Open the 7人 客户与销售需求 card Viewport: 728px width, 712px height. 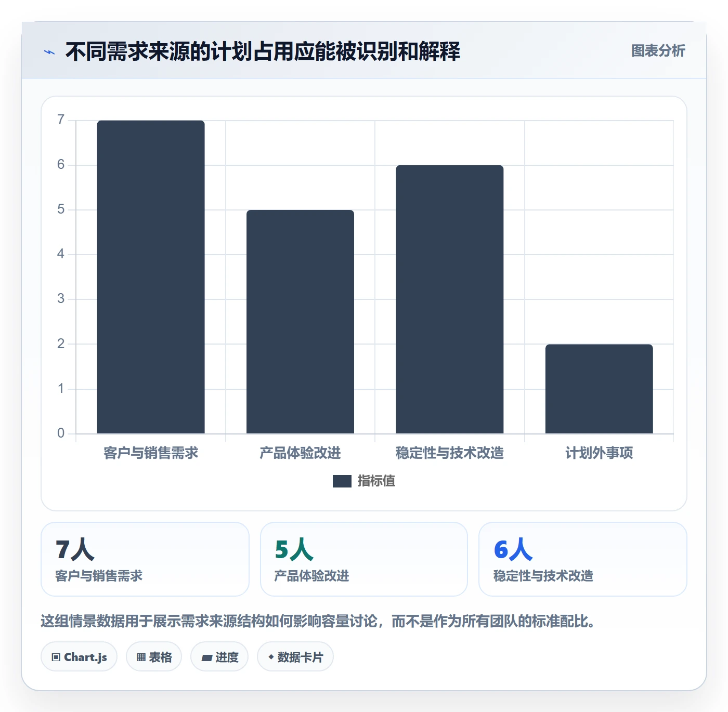tap(145, 559)
